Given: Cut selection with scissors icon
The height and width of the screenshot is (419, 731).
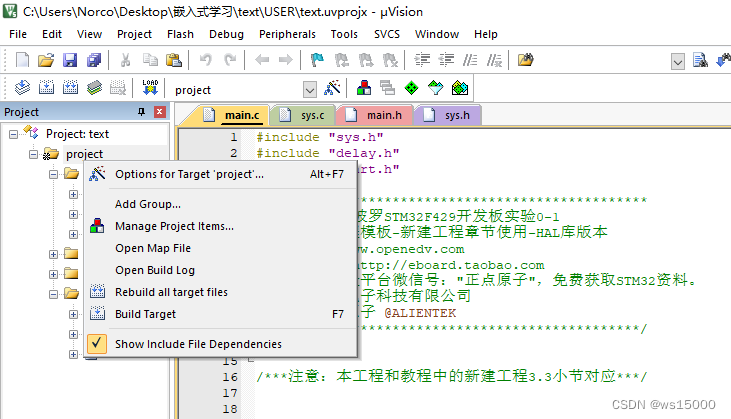Looking at the screenshot, I should pos(125,60).
